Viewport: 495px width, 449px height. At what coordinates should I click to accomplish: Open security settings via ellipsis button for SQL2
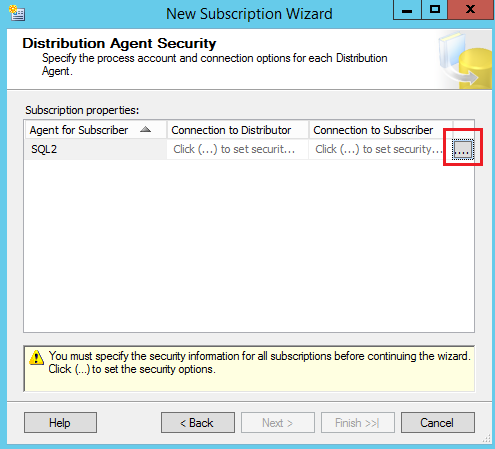tap(463, 150)
